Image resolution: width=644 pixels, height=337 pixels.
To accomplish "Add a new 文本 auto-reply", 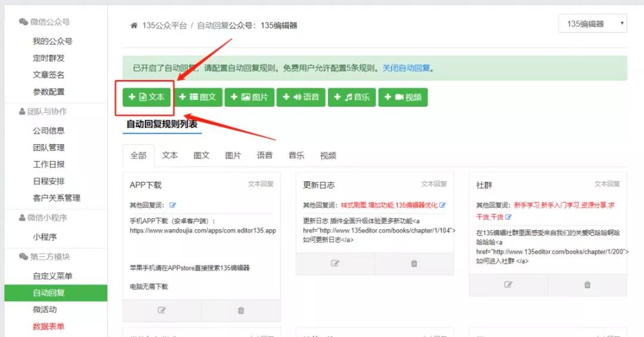I will [147, 97].
